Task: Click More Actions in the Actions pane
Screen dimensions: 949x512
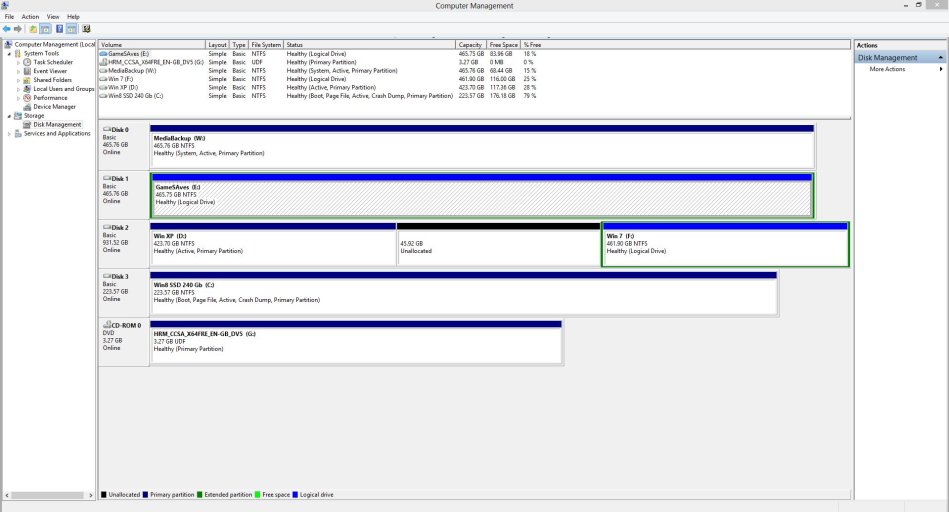Action: point(887,69)
